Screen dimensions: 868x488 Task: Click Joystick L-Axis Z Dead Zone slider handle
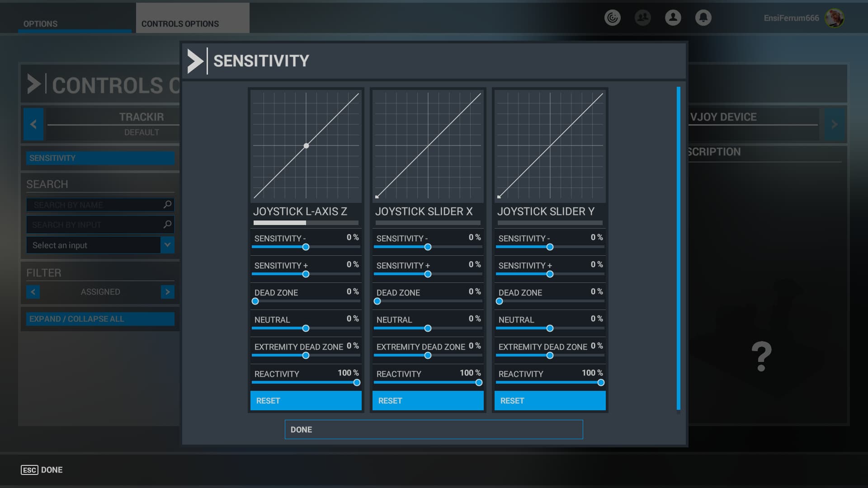pyautogui.click(x=255, y=301)
